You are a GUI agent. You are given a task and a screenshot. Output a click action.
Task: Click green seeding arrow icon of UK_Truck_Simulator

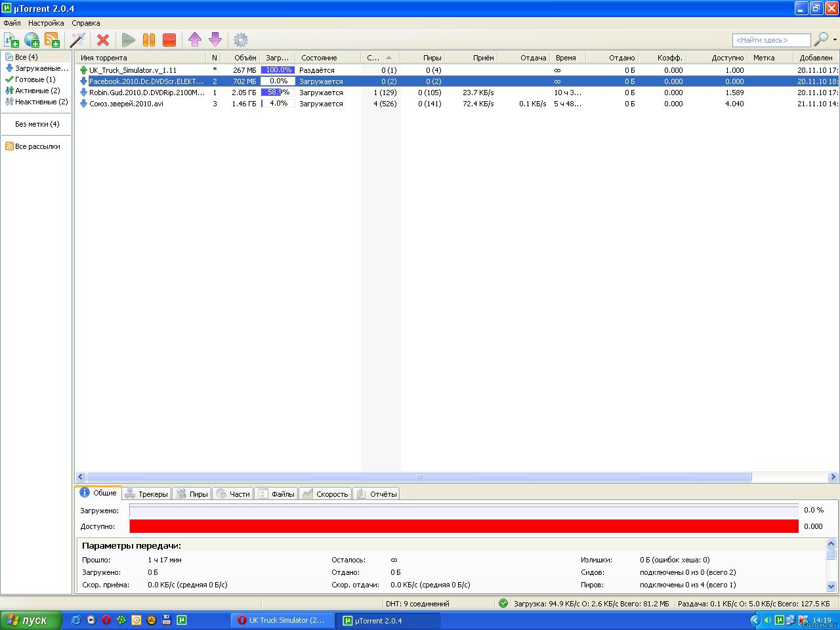coord(83,70)
